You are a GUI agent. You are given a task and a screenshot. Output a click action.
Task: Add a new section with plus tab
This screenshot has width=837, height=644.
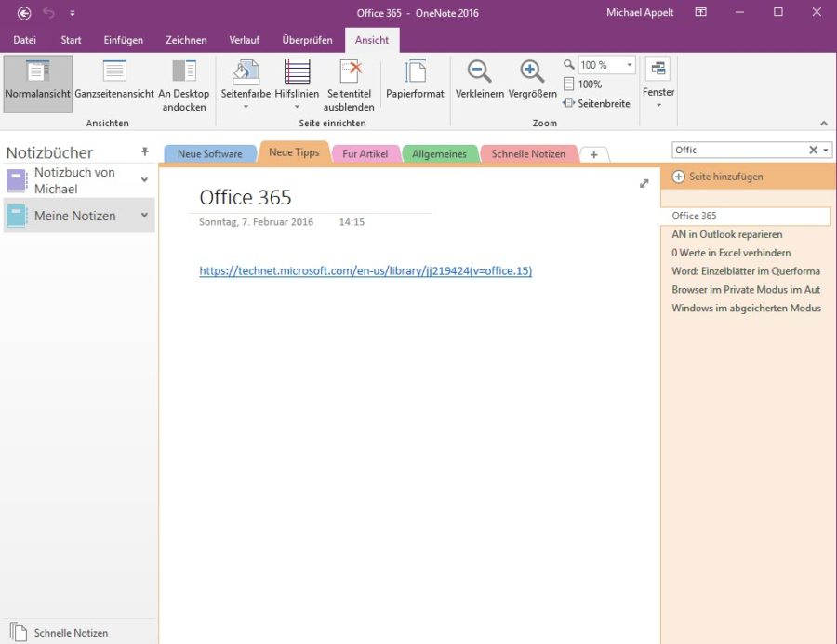click(593, 155)
